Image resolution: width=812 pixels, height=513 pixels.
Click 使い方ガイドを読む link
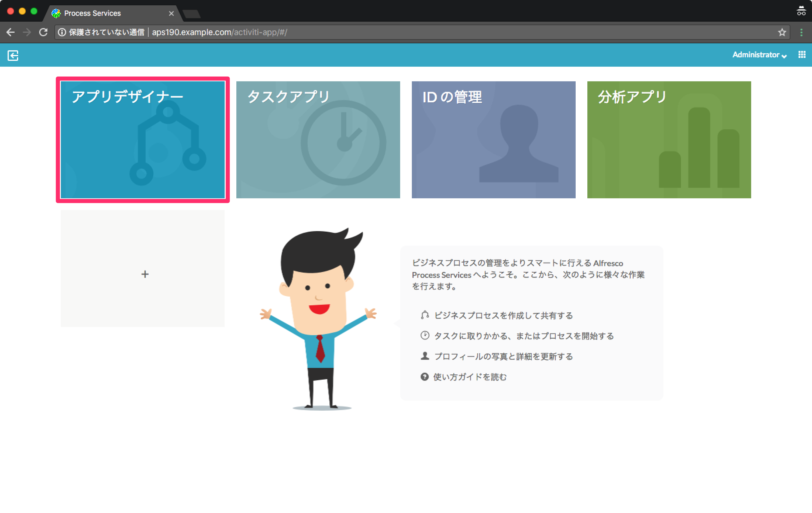pos(470,377)
